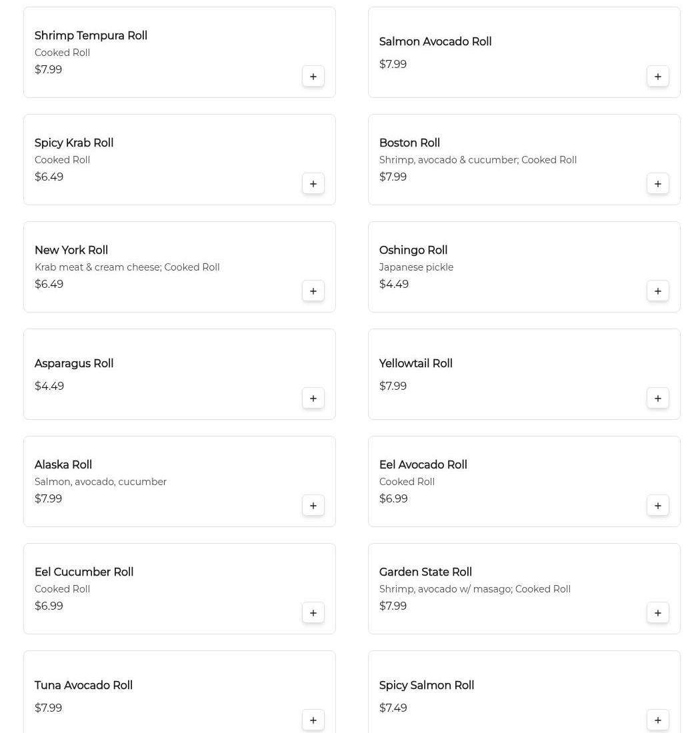Viewport: 700px width, 733px height.
Task: Add Tuna Avocado Roll with plus icon
Action: 313,720
